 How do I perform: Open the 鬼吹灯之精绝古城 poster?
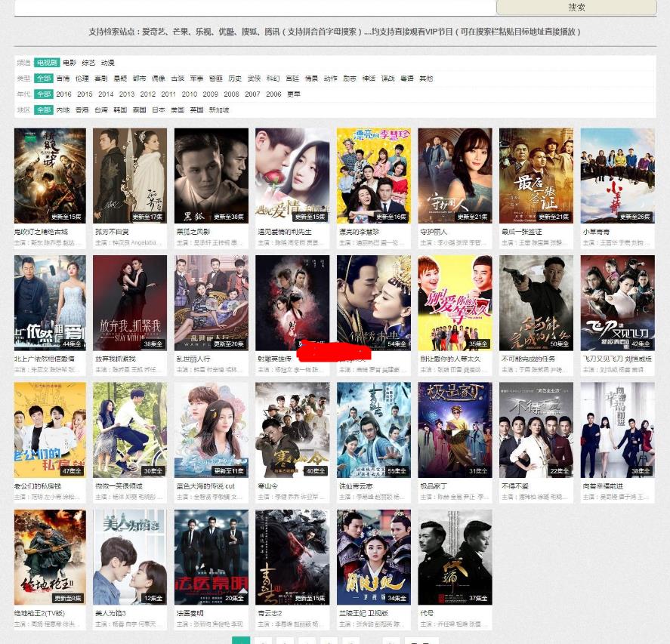[x=50, y=175]
